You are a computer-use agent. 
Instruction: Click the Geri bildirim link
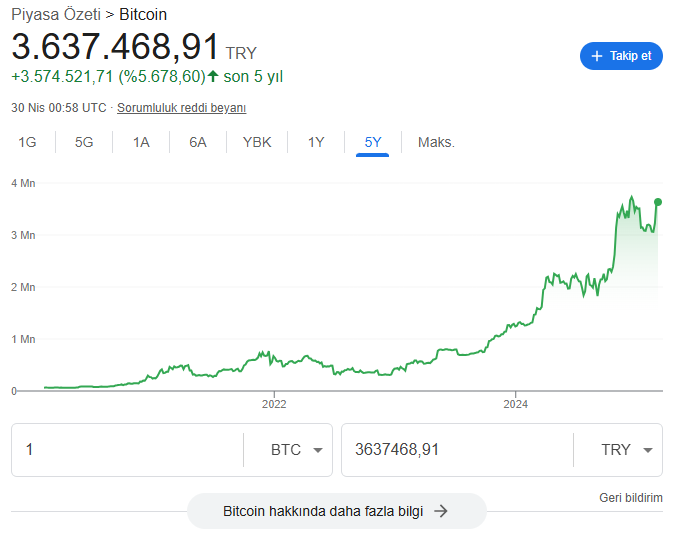pos(630,497)
